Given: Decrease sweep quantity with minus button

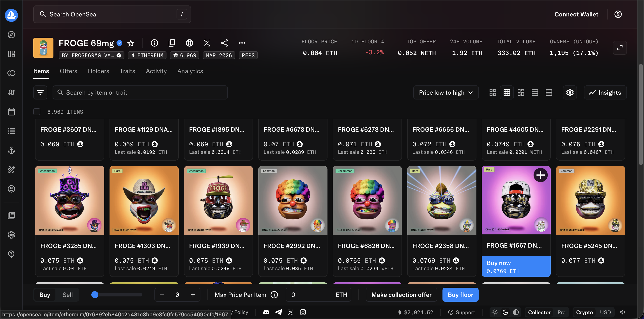Looking at the screenshot, I should pyautogui.click(x=162, y=295).
